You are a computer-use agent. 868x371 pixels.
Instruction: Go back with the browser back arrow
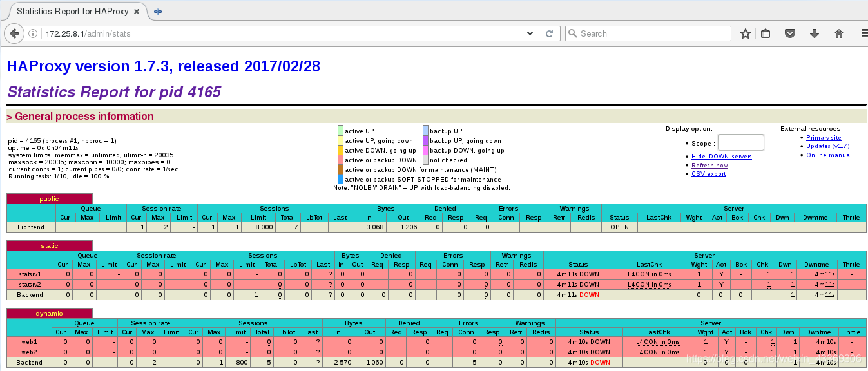tap(14, 33)
